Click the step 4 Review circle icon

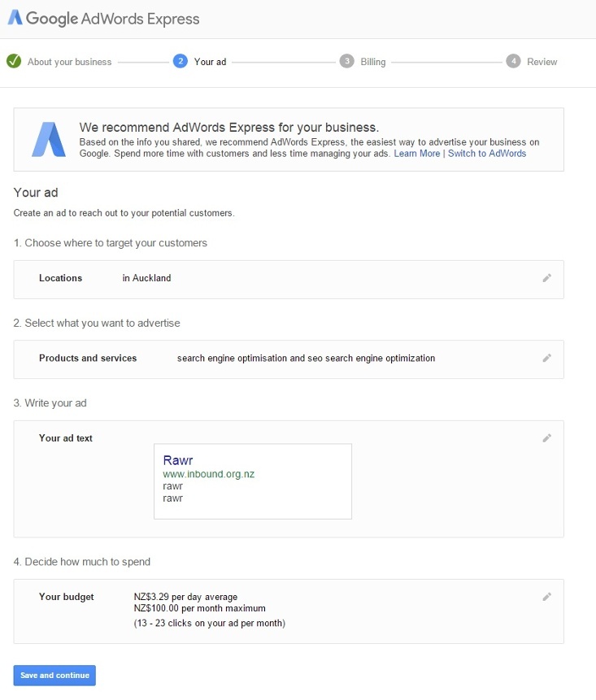[513, 61]
